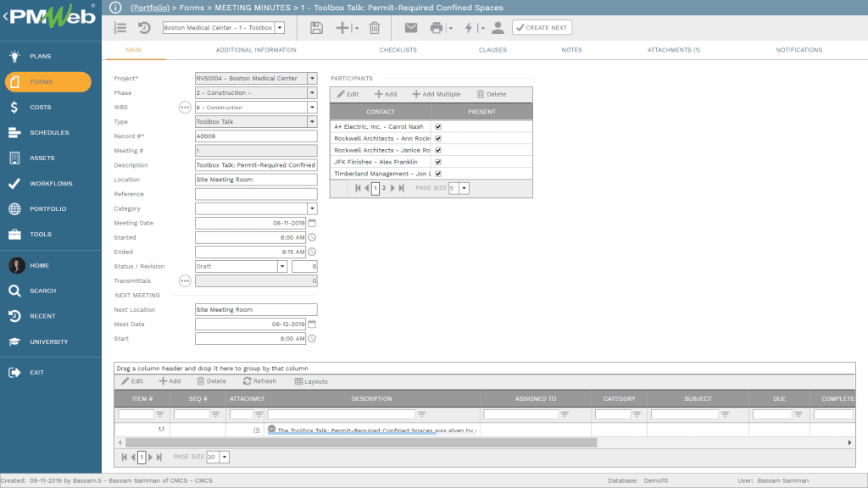Open the record list view icon

(120, 28)
